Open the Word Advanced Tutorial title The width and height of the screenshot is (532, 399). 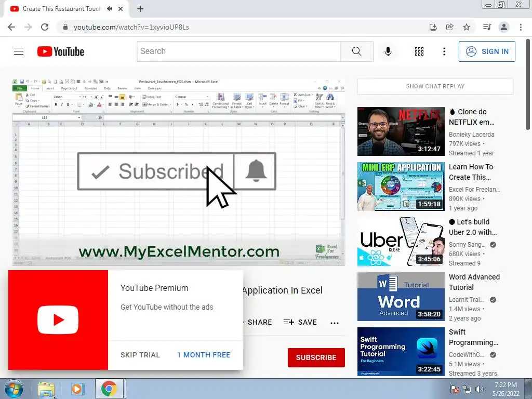point(474,282)
